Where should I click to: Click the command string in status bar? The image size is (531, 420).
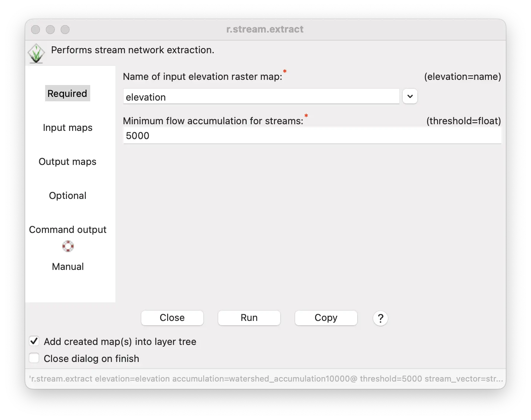[x=266, y=379]
